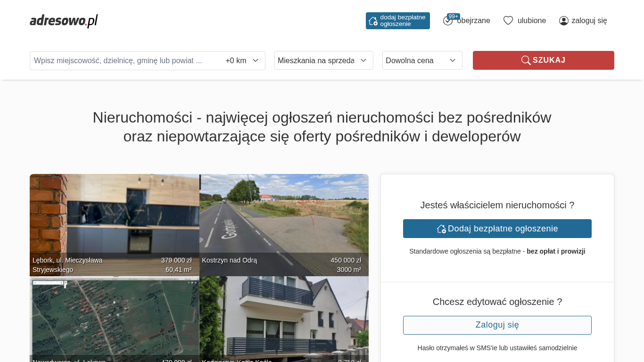This screenshot has height=362, width=644.
Task: Click the adresowo.pl logo
Action: point(64,21)
